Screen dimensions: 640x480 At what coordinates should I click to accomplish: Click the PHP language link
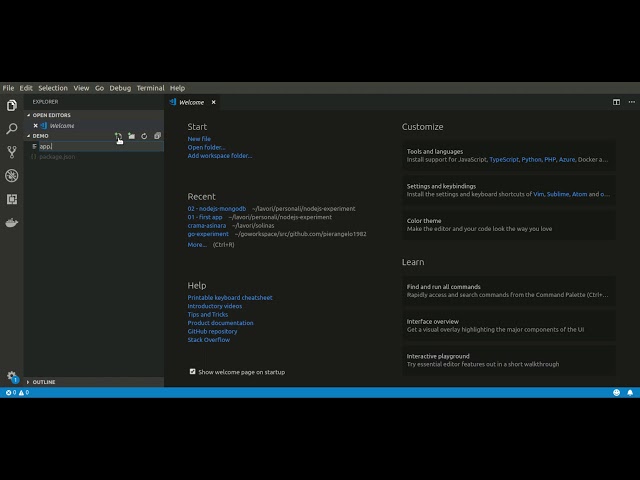(x=550, y=159)
